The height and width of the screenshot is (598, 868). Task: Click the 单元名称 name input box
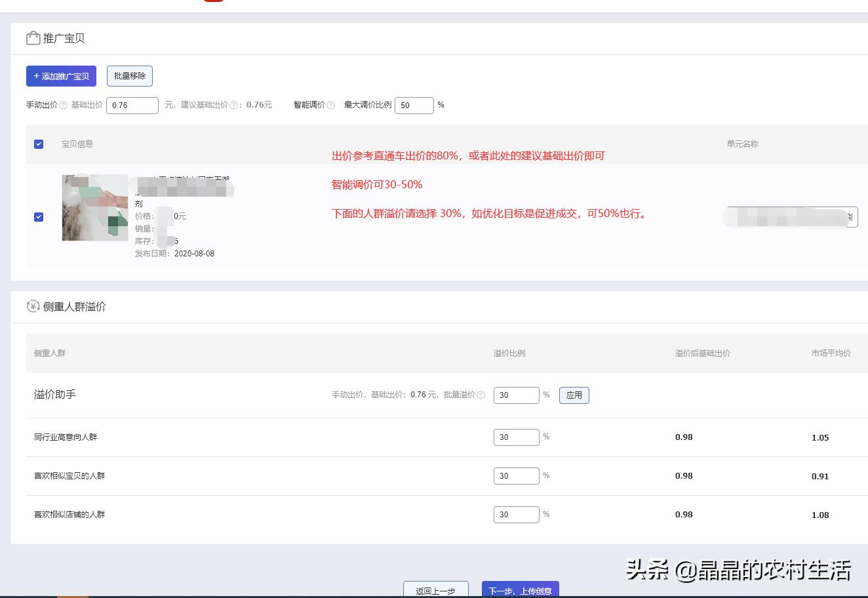point(790,217)
